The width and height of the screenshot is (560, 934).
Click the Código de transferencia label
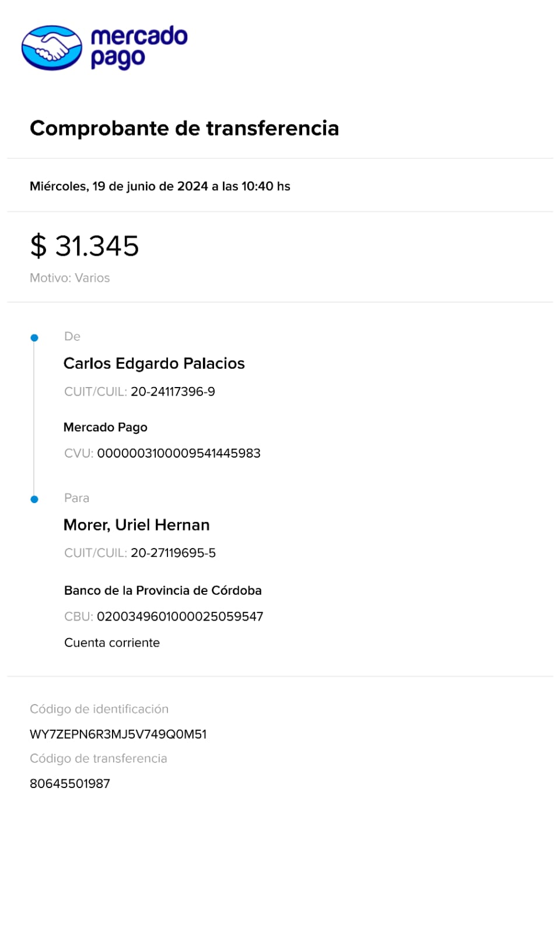point(99,758)
